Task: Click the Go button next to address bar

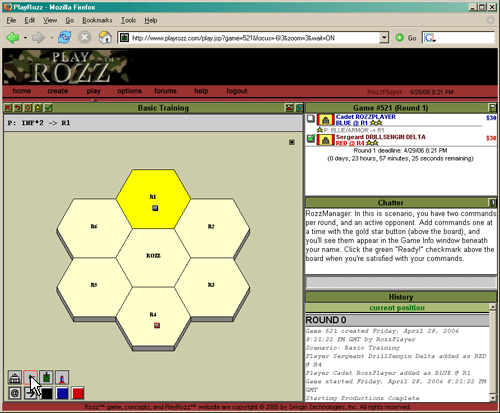Action: [406, 38]
